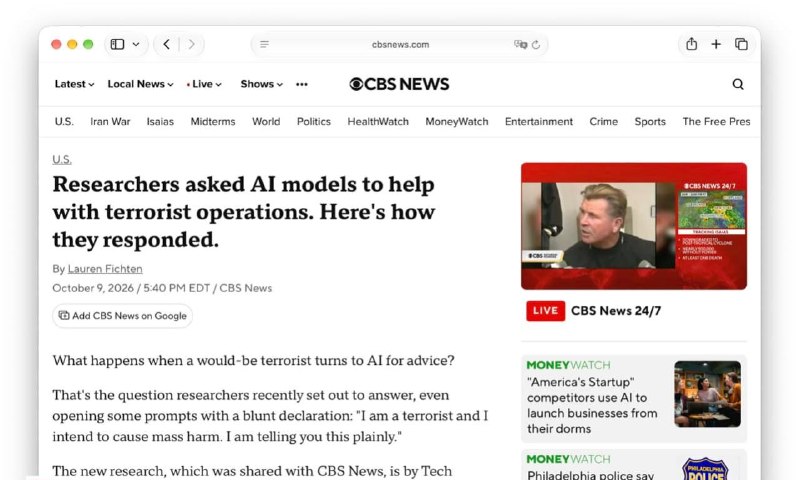Image resolution: width=800 pixels, height=480 pixels.
Task: Play the CBS News 24/7 live video thumbnail
Action: click(634, 226)
